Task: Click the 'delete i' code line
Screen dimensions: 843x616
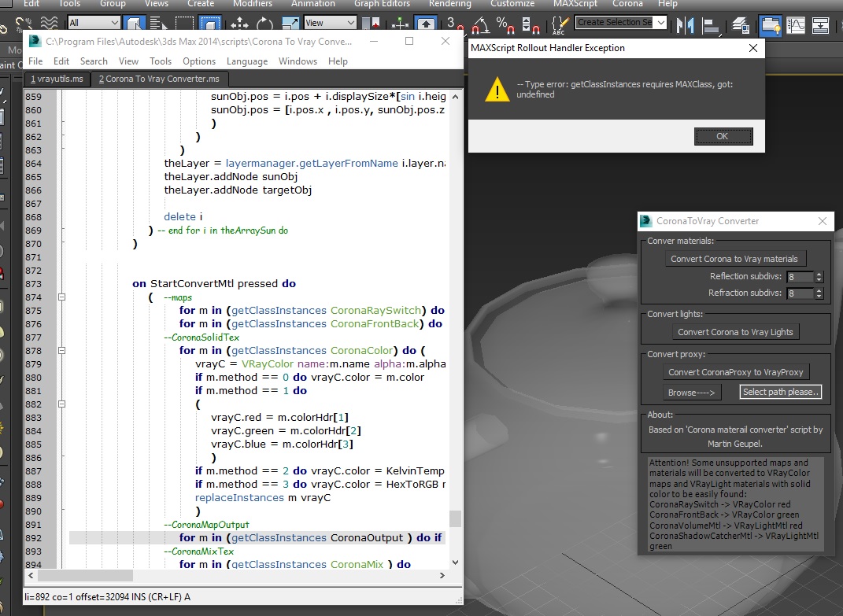Action: [183, 216]
